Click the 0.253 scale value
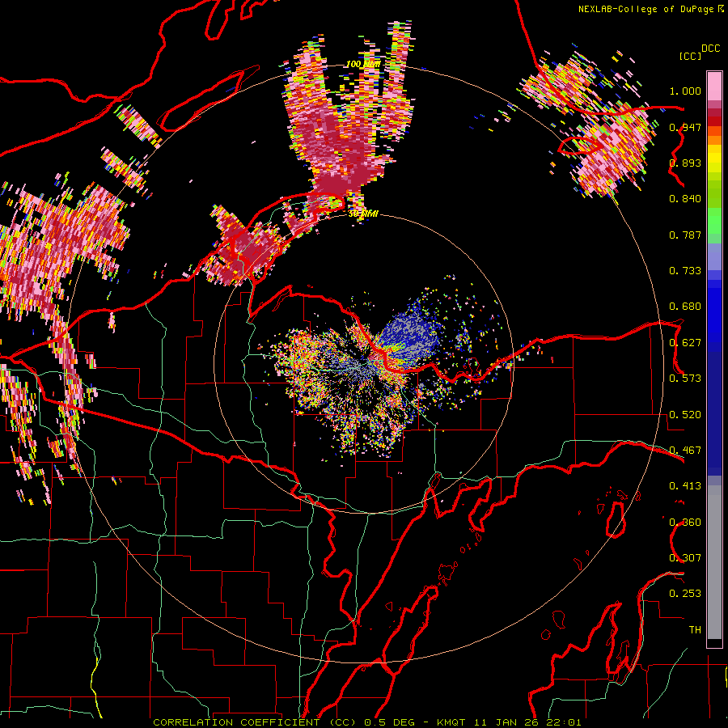This screenshot has height=728, width=728. click(x=685, y=594)
